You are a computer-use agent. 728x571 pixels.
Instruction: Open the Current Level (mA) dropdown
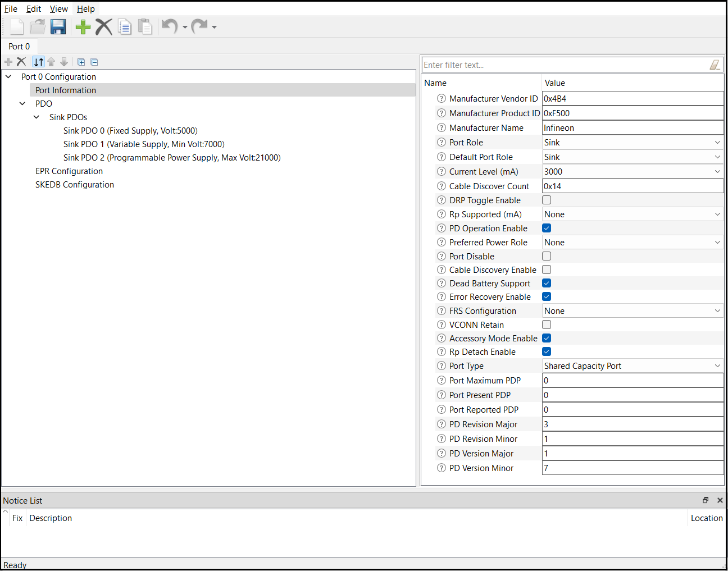pyautogui.click(x=633, y=171)
